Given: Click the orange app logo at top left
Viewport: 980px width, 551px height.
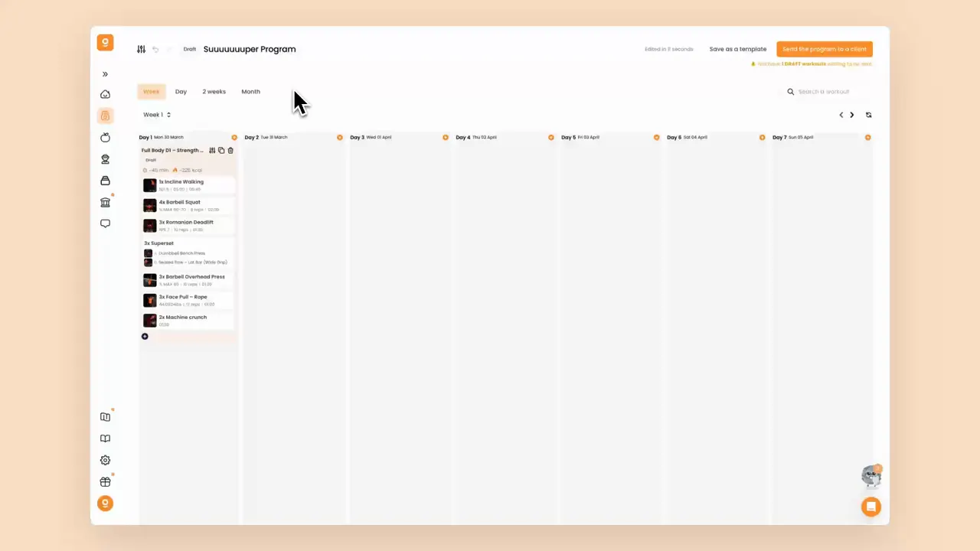Looking at the screenshot, I should [105, 43].
